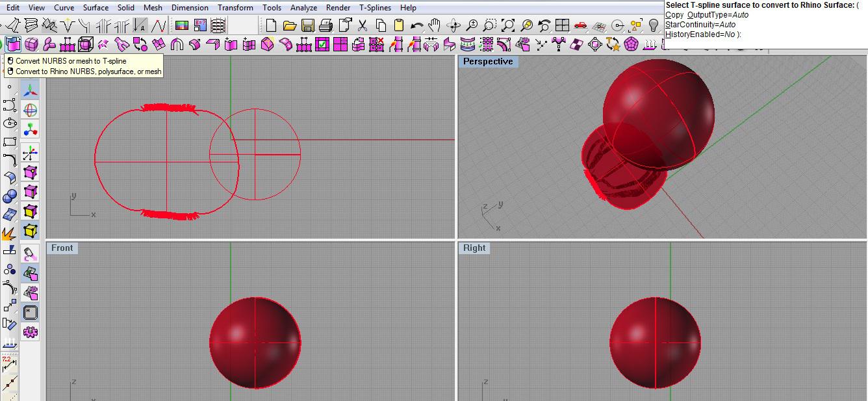Open the Surface menu
The height and width of the screenshot is (401, 868).
[x=96, y=8]
